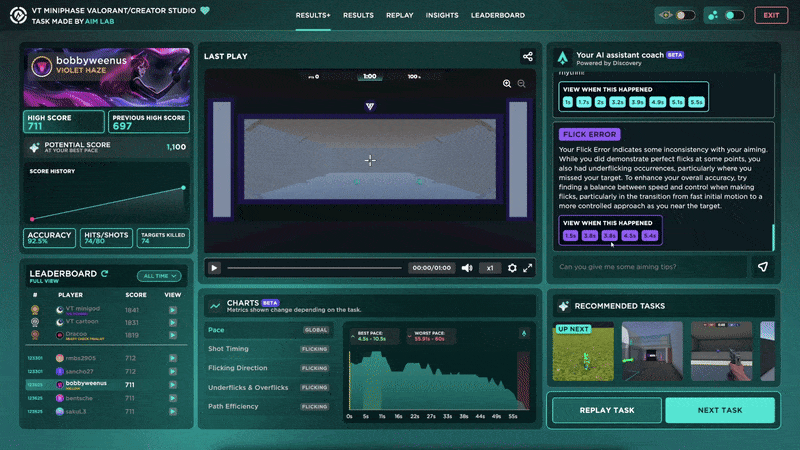Expand replay video to fullscreen
This screenshot has height=450, width=800.
[x=528, y=268]
